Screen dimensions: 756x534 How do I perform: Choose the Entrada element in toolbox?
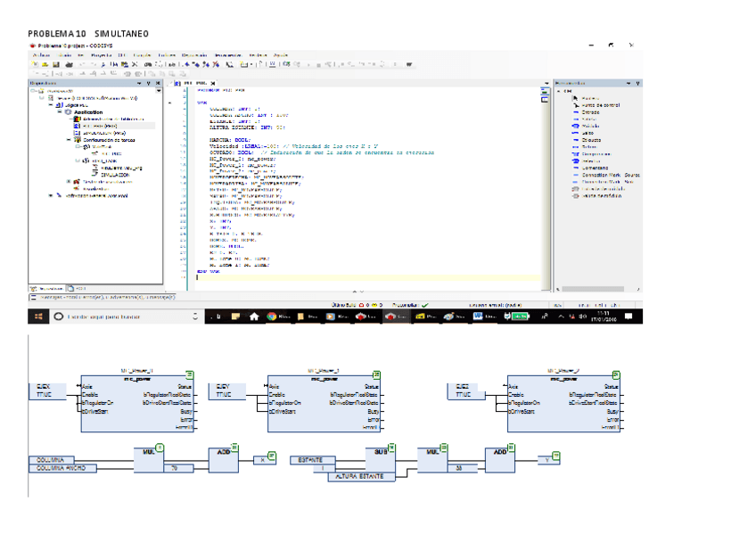pos(592,112)
